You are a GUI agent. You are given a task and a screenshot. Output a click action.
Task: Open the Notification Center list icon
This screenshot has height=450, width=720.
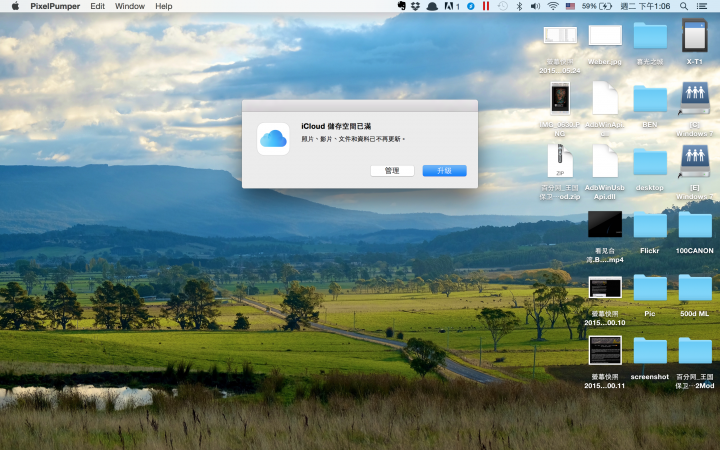tap(702, 6)
